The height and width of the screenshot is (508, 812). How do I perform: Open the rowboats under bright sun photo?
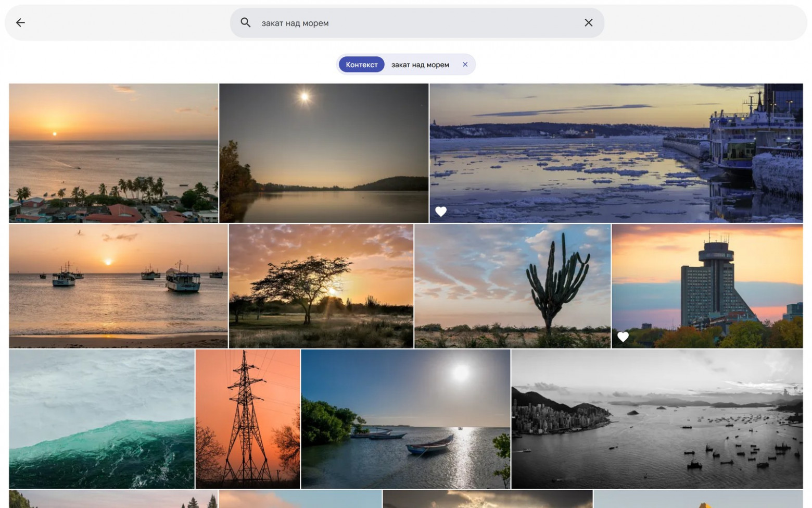[405, 419]
